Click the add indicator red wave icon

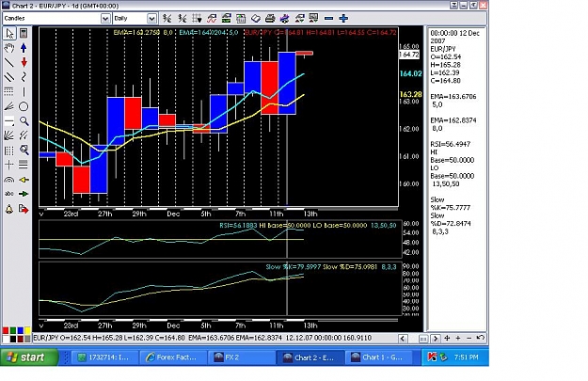tap(212, 18)
